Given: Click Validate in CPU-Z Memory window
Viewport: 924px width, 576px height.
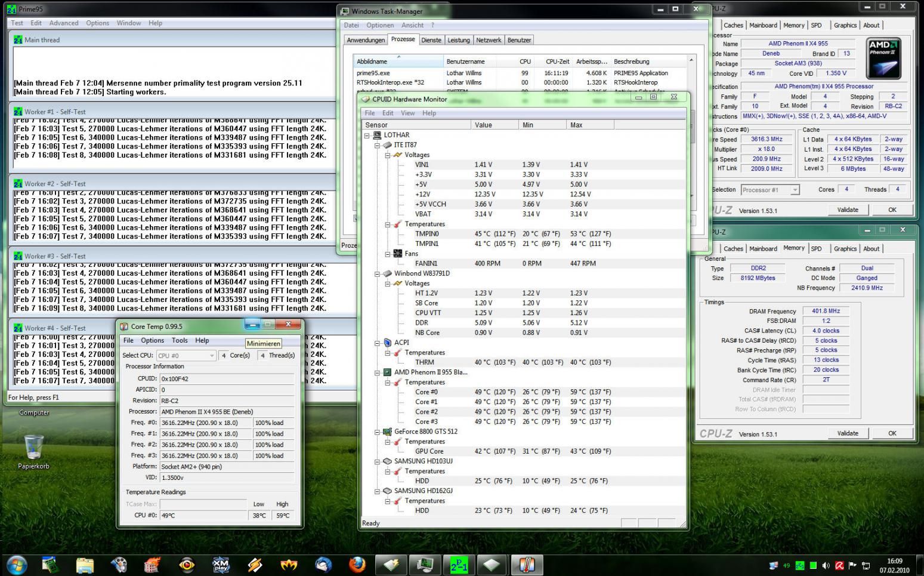Looking at the screenshot, I should click(847, 433).
